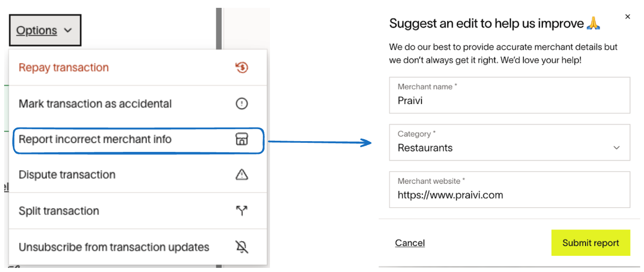Viewport: 644px width, 272px height.
Task: Choose Mark transaction as accidental
Action: click(95, 104)
